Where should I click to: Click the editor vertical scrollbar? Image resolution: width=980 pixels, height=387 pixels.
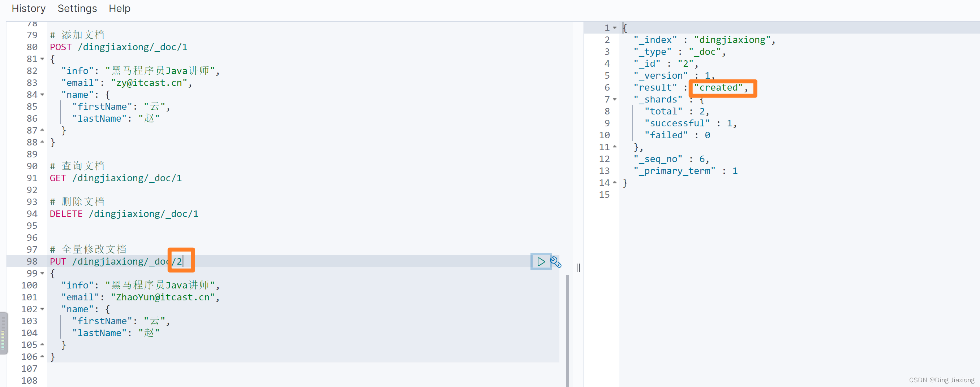pyautogui.click(x=567, y=330)
